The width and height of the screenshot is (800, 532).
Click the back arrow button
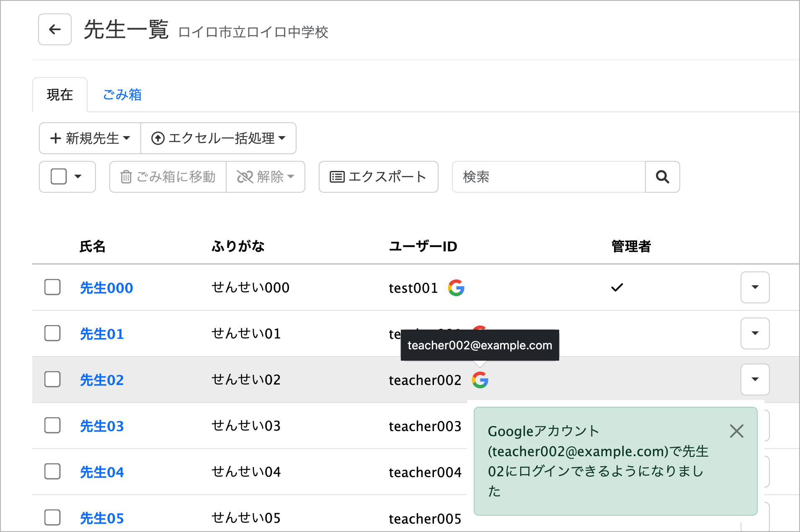(x=55, y=29)
